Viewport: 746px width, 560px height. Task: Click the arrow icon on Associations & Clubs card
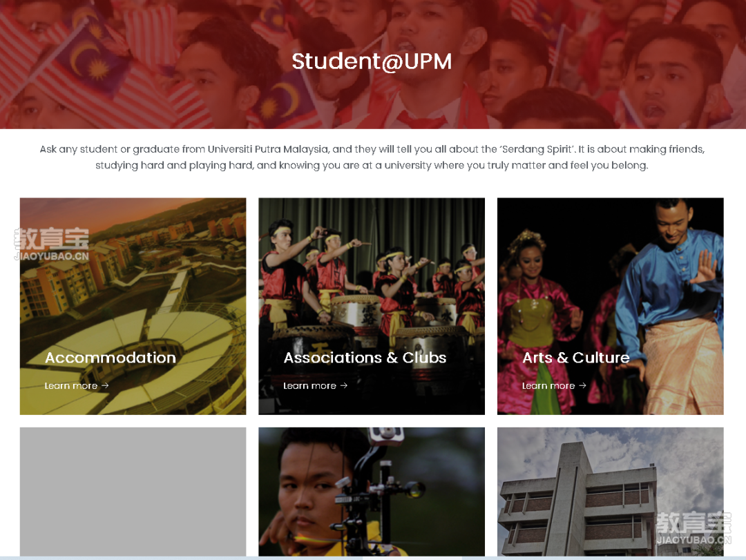point(344,385)
